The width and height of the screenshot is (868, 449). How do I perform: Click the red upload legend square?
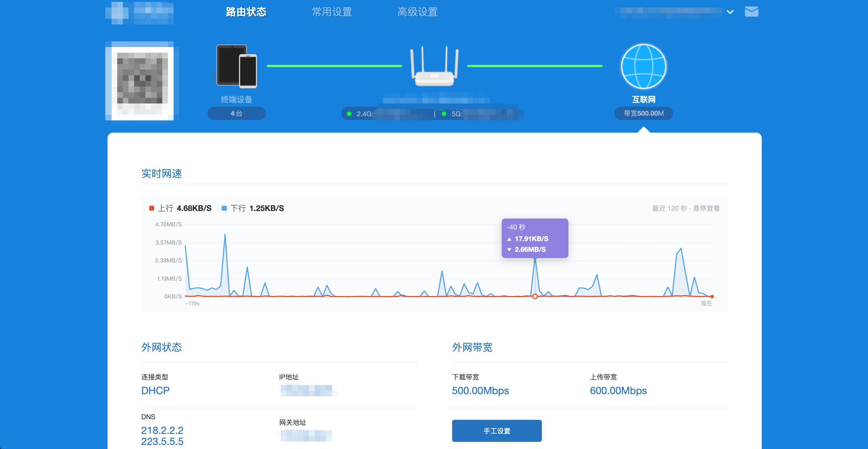tap(152, 208)
